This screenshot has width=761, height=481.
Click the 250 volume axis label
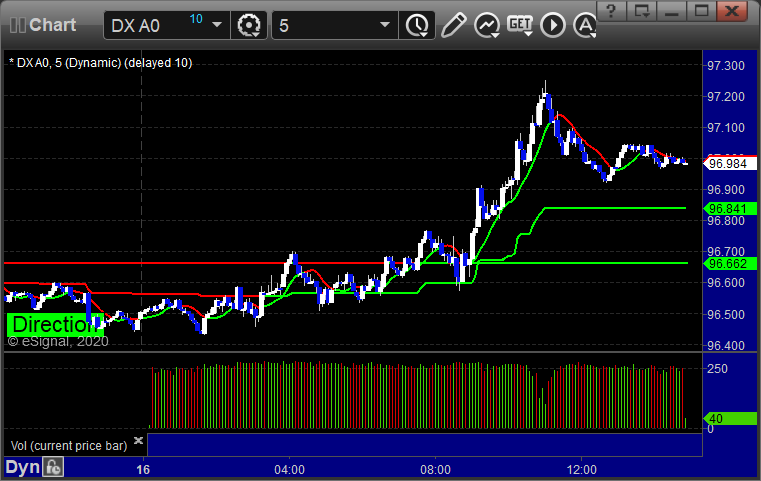coord(717,368)
